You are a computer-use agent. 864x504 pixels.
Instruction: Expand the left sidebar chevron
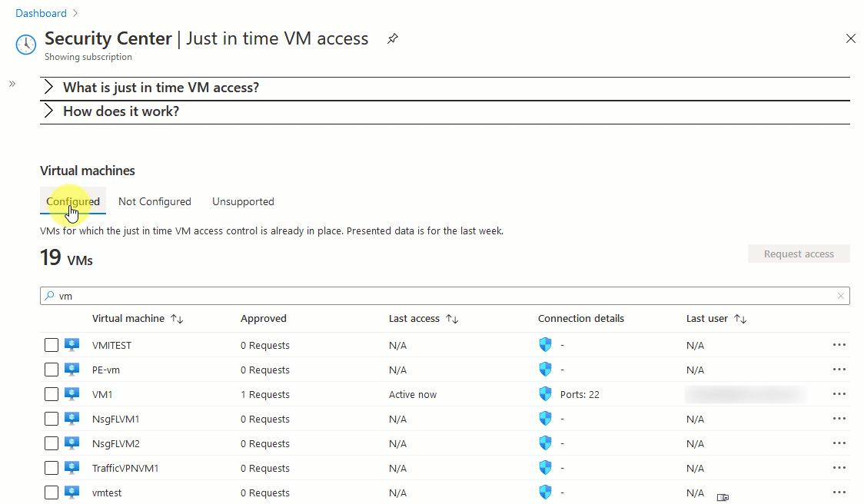point(12,84)
